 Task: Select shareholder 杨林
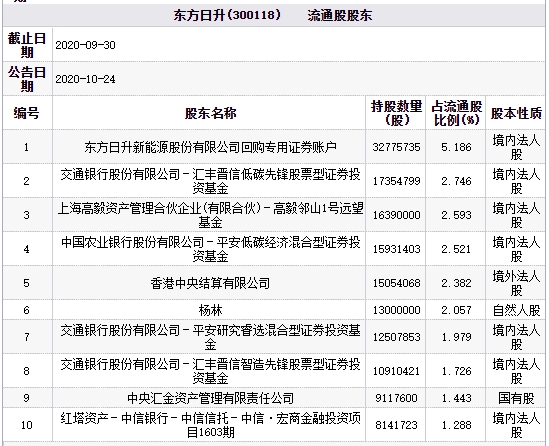[x=210, y=310]
